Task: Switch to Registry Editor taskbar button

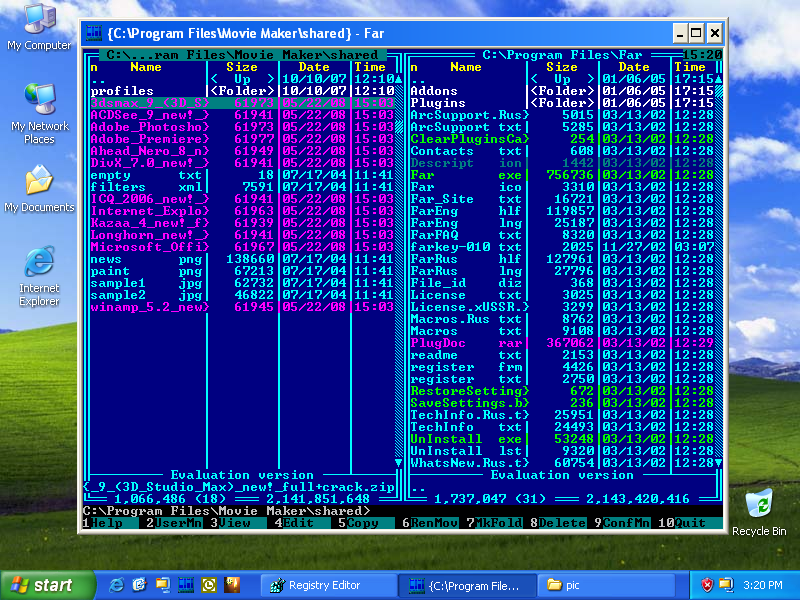Action: click(329, 585)
